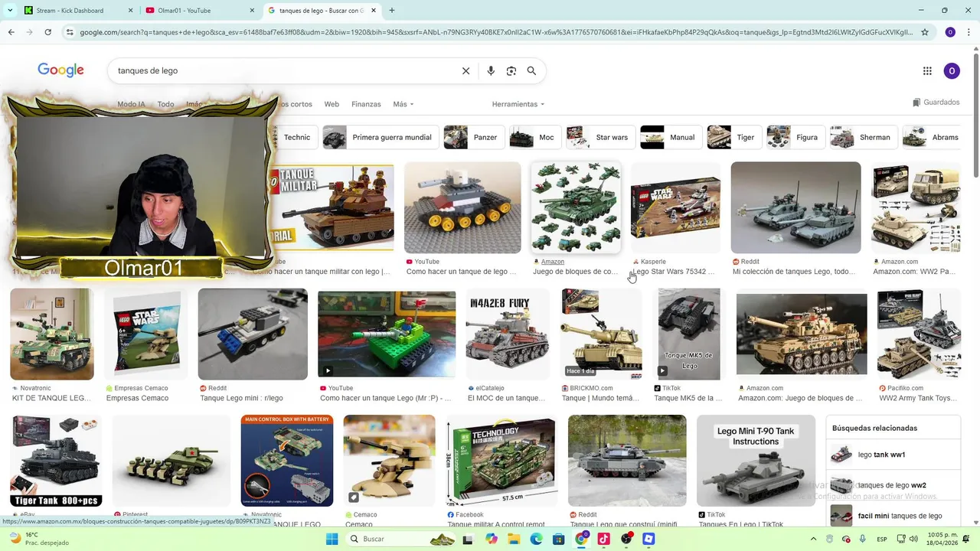Start voice search with microphone icon
Viewport: 980px width, 551px height.
[x=491, y=70]
